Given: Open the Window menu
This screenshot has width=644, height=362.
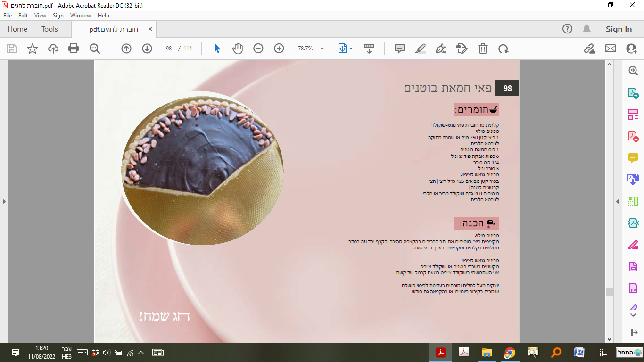Looking at the screenshot, I should click(81, 16).
